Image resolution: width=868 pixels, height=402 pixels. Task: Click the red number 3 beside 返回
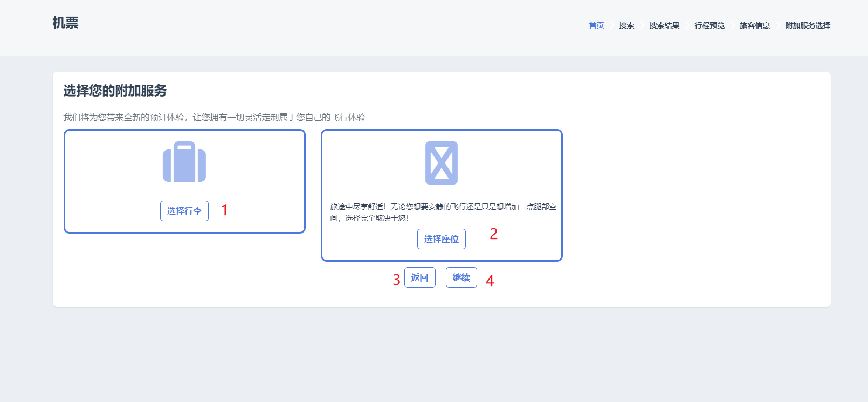(x=396, y=280)
